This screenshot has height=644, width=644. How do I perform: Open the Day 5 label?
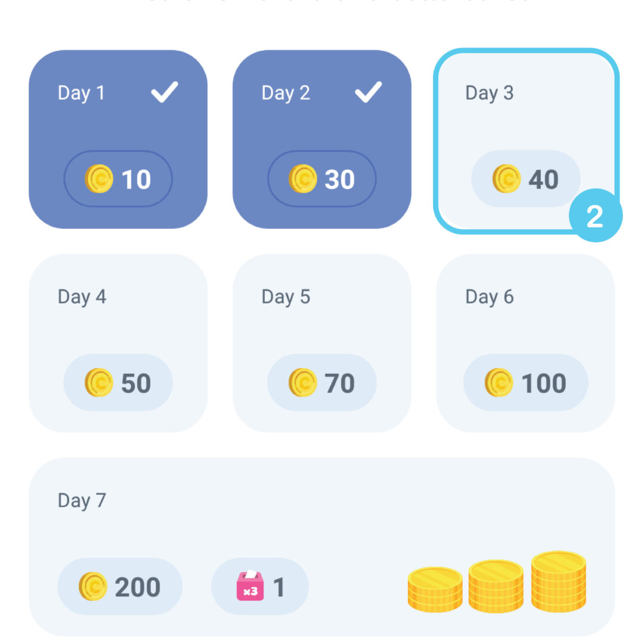point(286,296)
